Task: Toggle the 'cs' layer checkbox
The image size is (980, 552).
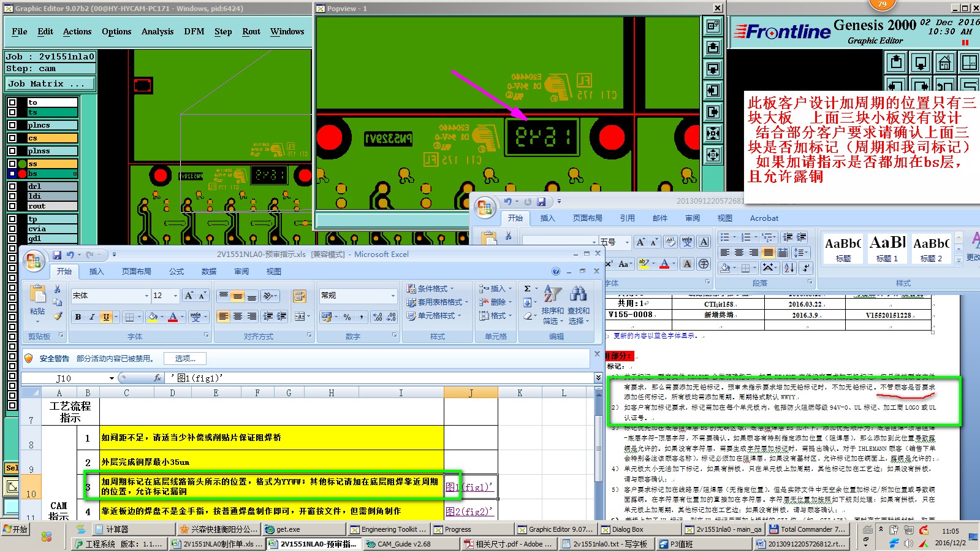Action: coord(12,138)
